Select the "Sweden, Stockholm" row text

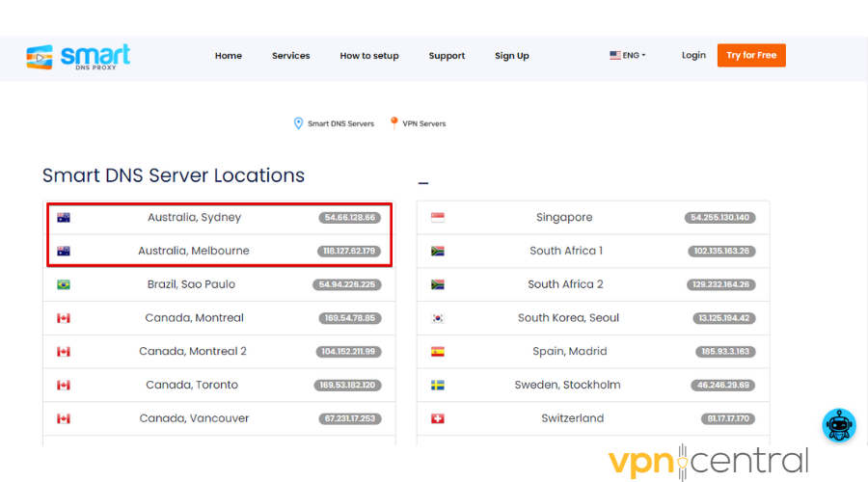[567, 386]
